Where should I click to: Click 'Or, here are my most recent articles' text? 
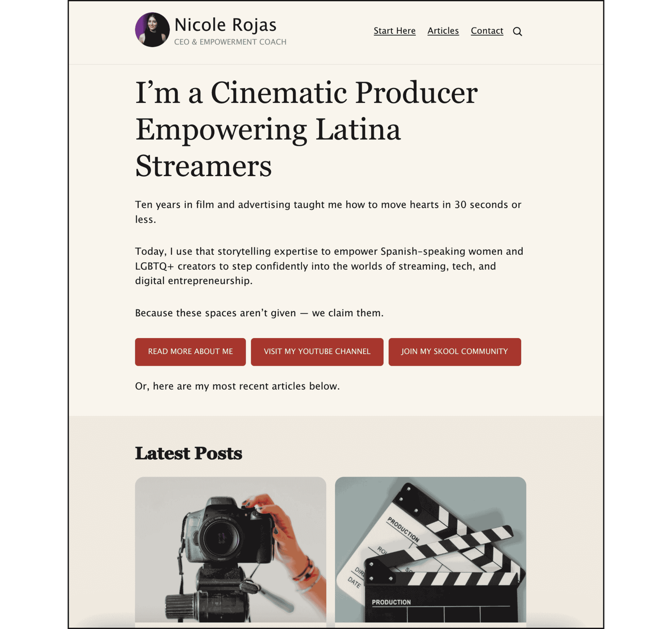(x=237, y=386)
